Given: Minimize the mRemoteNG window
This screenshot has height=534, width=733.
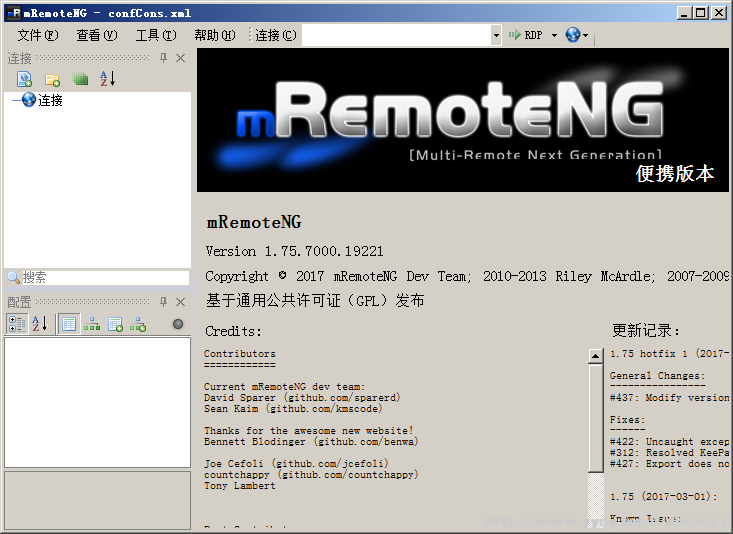Looking at the screenshot, I should 684,13.
